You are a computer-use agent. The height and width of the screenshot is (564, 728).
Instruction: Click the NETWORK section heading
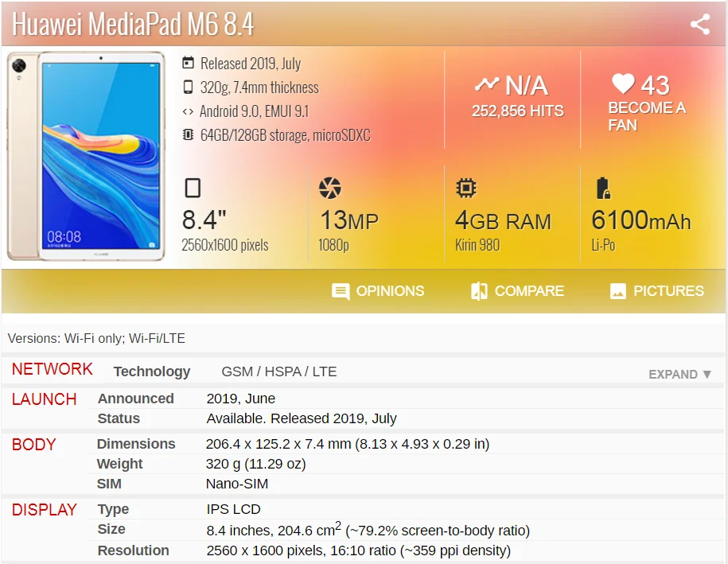click(52, 369)
